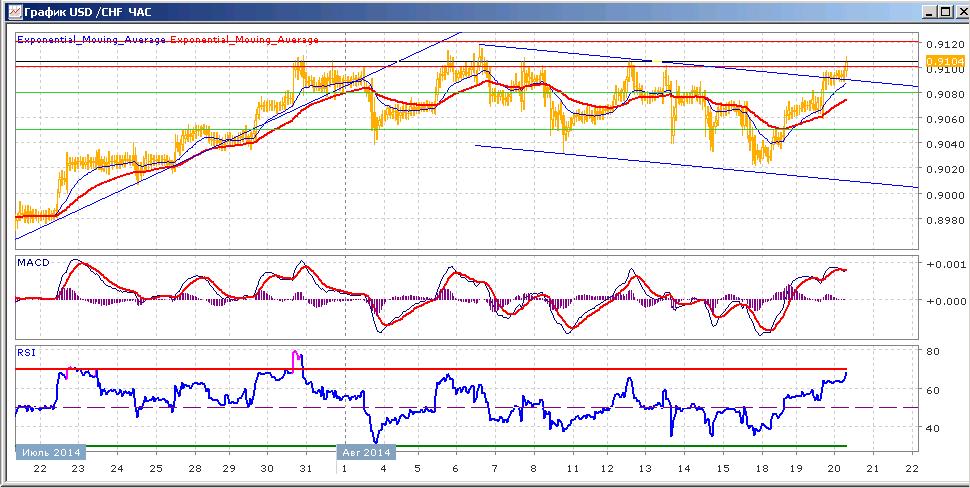Click date axis label 28
Screen dimensions: 970x488
tap(193, 469)
